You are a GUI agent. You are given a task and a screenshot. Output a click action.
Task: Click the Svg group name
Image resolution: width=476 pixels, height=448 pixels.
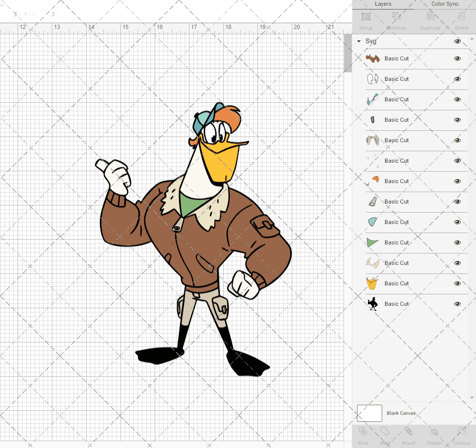pyautogui.click(x=371, y=41)
